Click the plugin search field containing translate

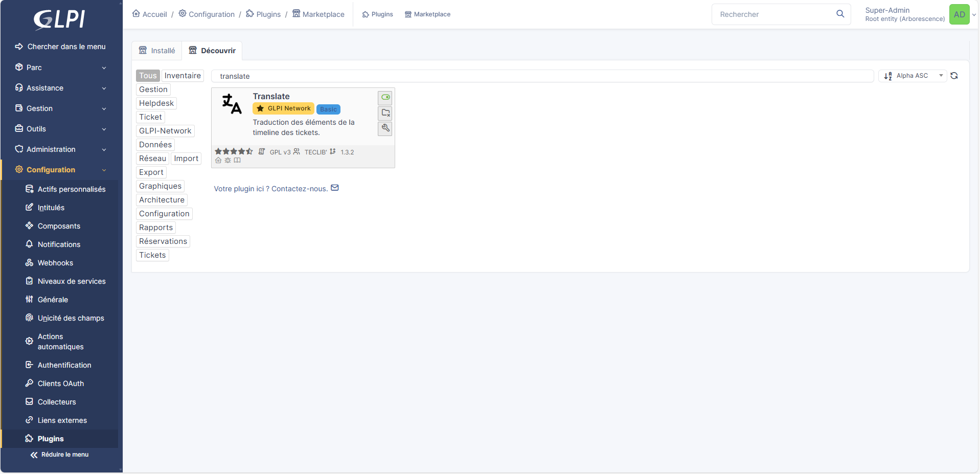tap(542, 76)
